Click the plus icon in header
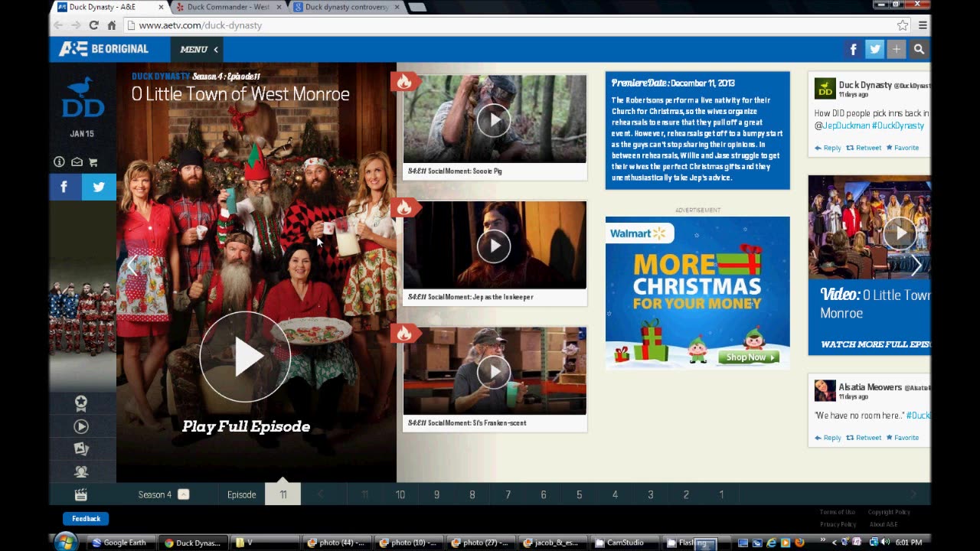Image resolution: width=980 pixels, height=551 pixels. (897, 50)
